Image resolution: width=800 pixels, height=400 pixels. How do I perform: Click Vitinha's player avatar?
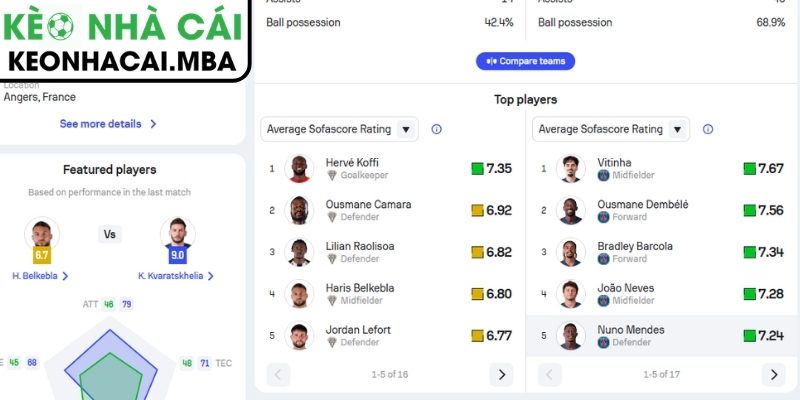click(x=571, y=169)
